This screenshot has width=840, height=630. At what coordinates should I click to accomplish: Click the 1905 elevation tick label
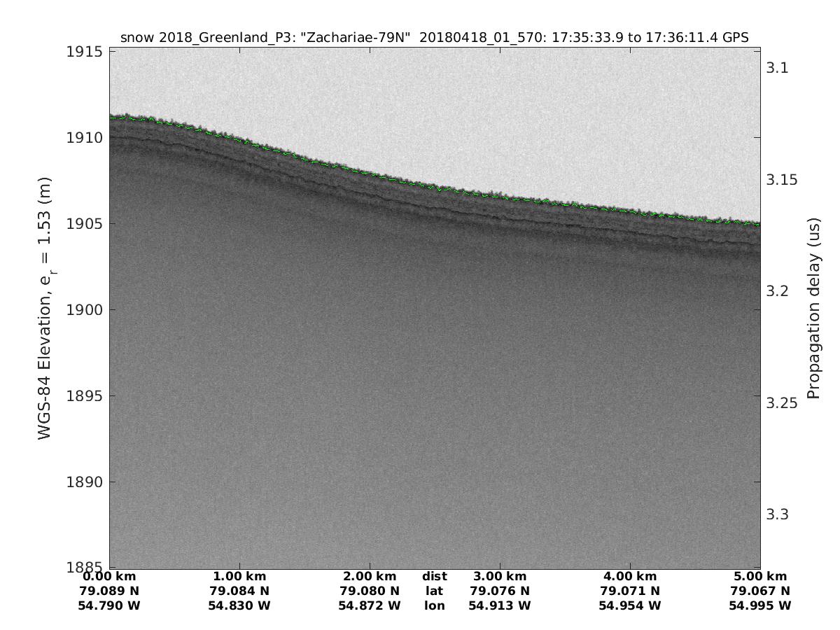point(83,224)
